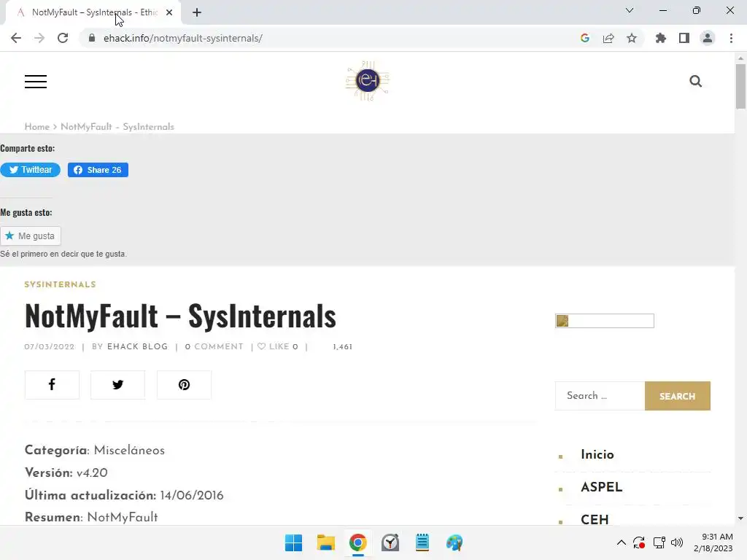This screenshot has height=560, width=747.
Task: Open the hamburger menu on ehack site
Action: (36, 82)
